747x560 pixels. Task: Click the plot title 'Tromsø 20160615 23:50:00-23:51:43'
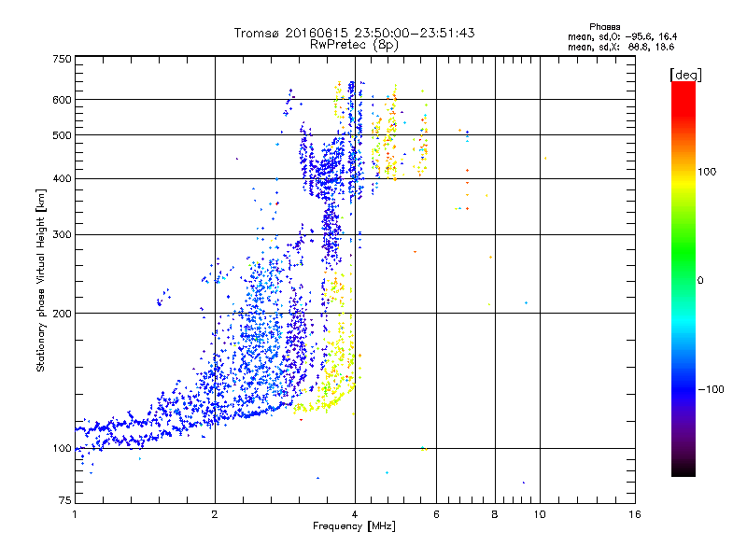354,33
